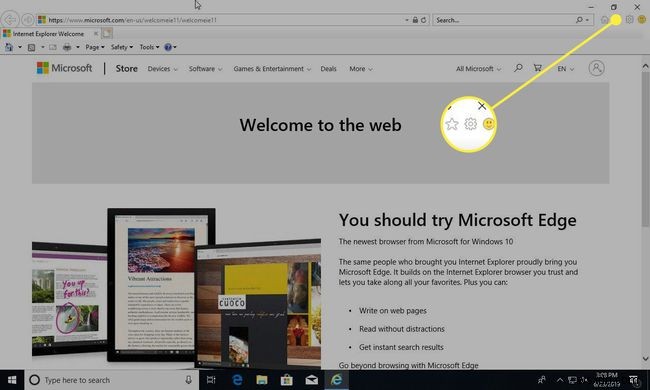This screenshot has width=650, height=390.
Task: Expand the Home button dropdown arrow
Action: pyautogui.click(x=19, y=47)
